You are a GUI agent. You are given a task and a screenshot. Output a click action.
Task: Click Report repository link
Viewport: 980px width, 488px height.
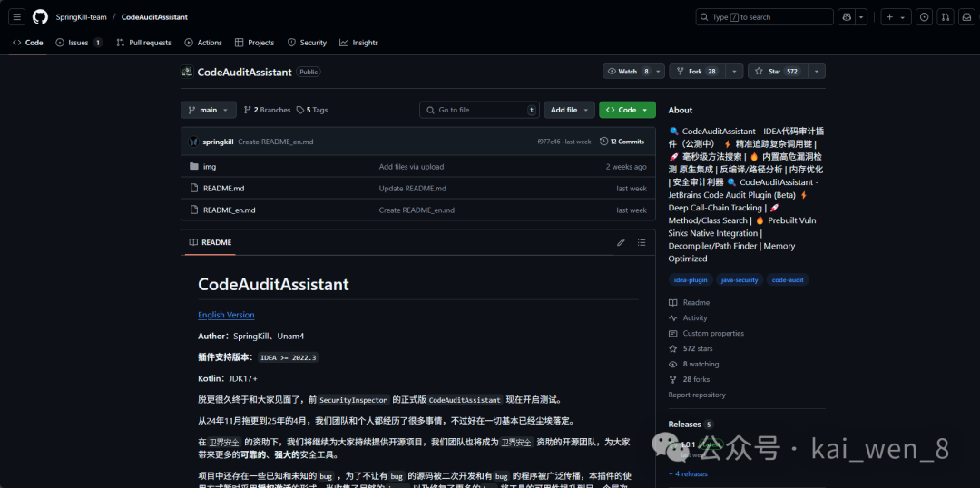pyautogui.click(x=697, y=395)
